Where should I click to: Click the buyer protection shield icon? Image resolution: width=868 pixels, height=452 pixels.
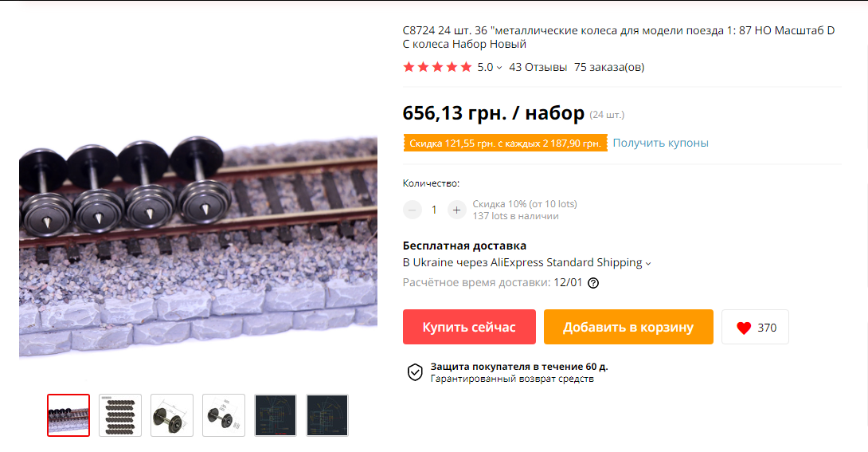click(415, 372)
